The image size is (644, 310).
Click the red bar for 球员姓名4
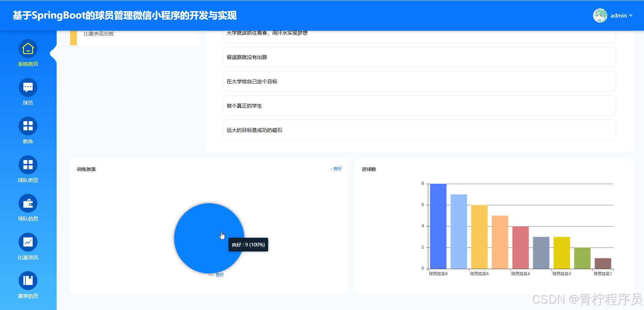pos(520,248)
